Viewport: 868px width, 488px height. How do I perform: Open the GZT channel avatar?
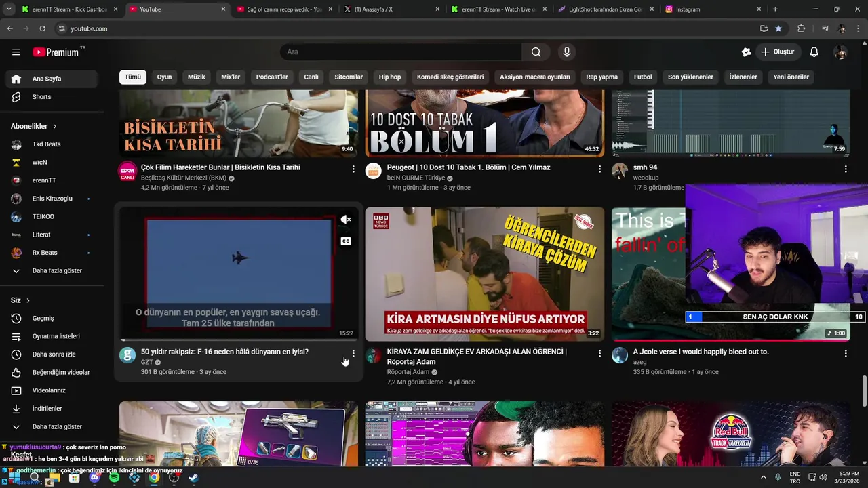(x=127, y=355)
